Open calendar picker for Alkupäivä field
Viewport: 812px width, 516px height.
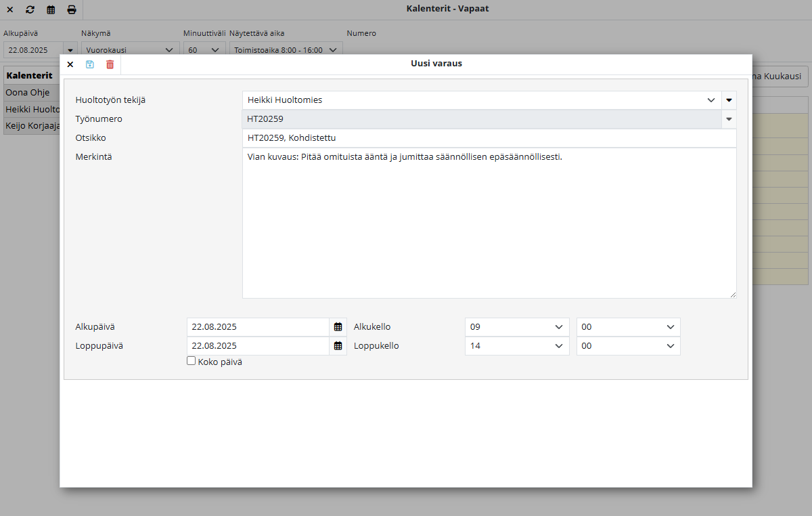[x=338, y=327]
